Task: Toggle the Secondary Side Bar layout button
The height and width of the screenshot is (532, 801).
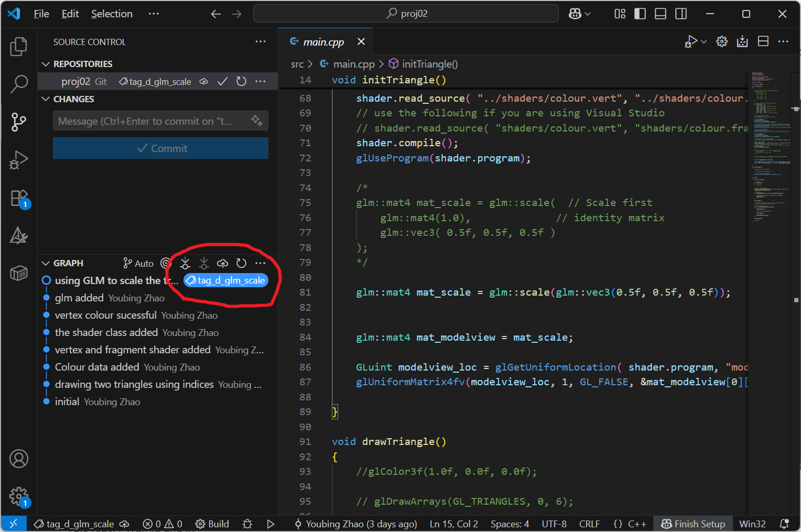Action: click(x=681, y=14)
